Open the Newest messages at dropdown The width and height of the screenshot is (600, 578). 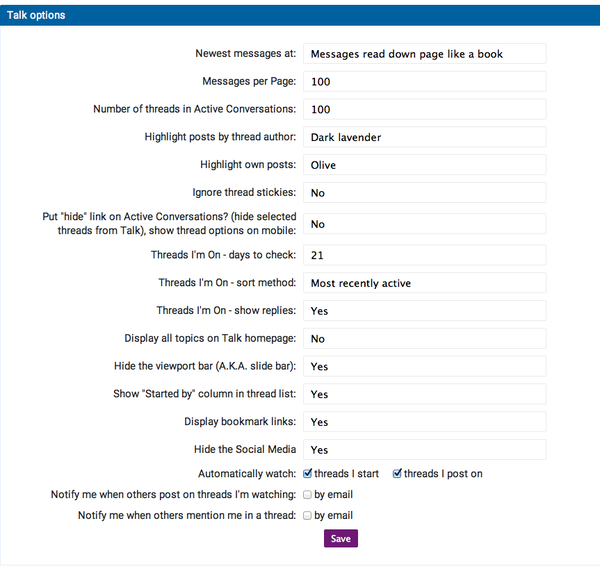(425, 54)
